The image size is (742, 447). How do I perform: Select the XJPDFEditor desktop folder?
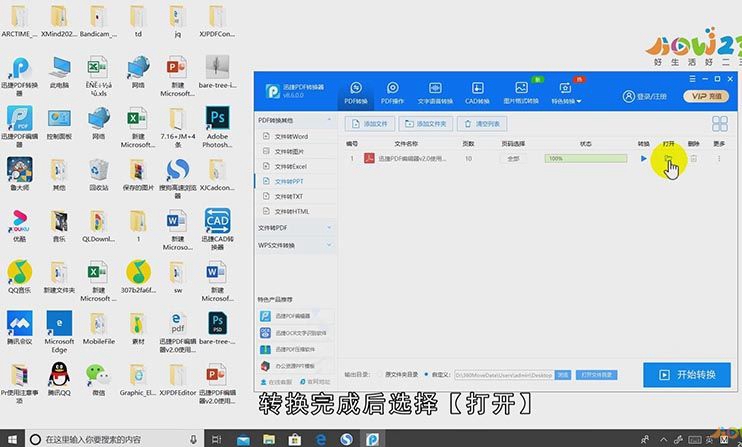[x=177, y=379]
